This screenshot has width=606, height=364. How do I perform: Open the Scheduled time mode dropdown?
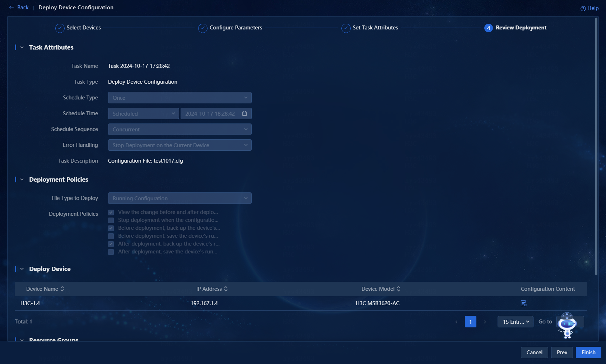click(144, 113)
